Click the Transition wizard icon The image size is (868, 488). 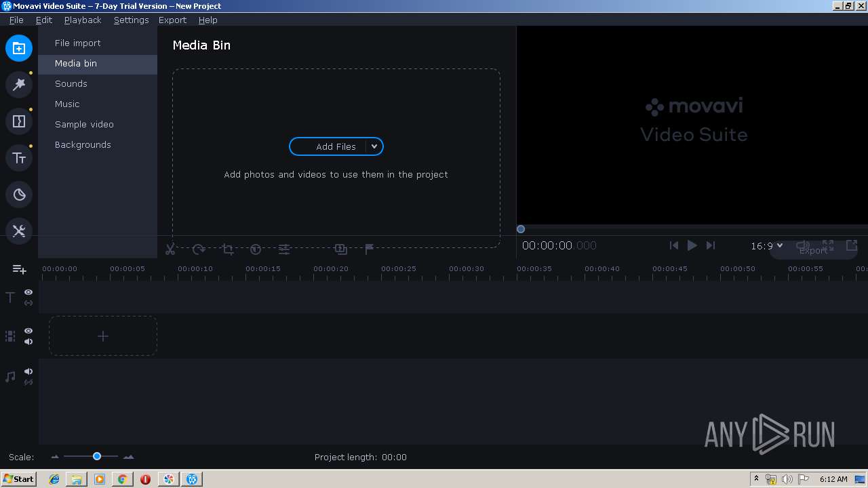coord(341,249)
